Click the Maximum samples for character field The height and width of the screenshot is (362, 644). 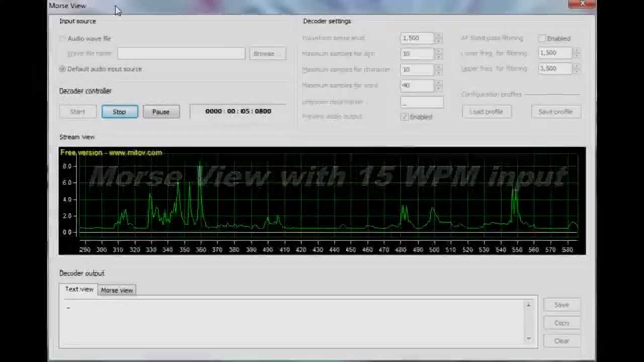pos(418,70)
